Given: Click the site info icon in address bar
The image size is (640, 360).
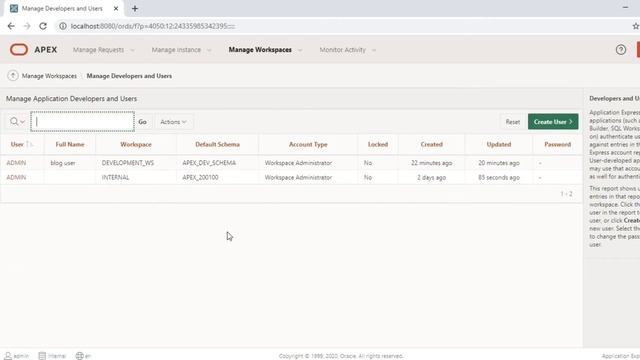Looking at the screenshot, I should click(62, 26).
